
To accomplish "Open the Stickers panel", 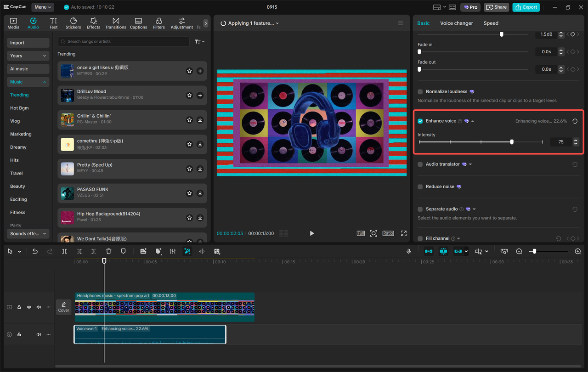I will [73, 23].
